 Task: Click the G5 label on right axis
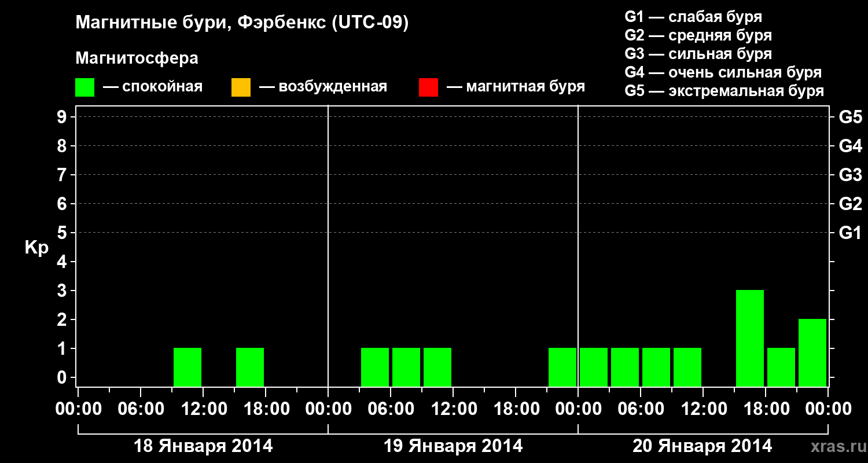[x=850, y=117]
